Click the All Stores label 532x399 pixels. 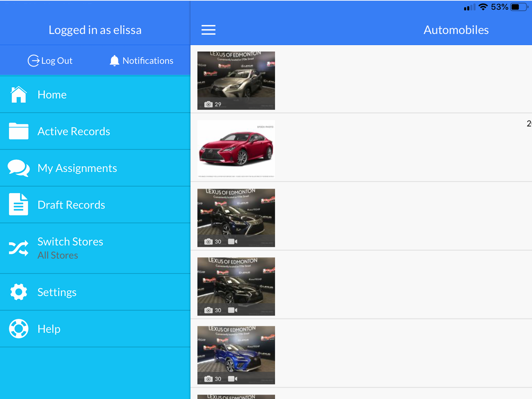[58, 255]
